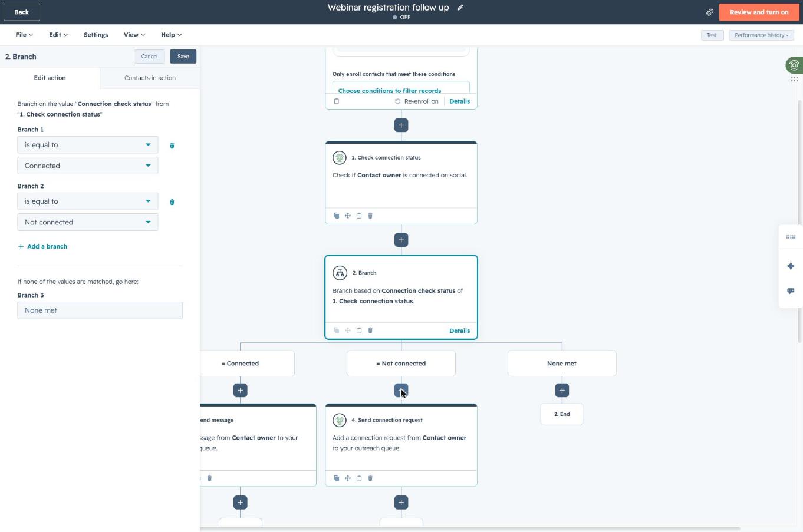803x532 pixels.
Task: Copy the 2. Branch card to clipboard
Action: click(359, 331)
